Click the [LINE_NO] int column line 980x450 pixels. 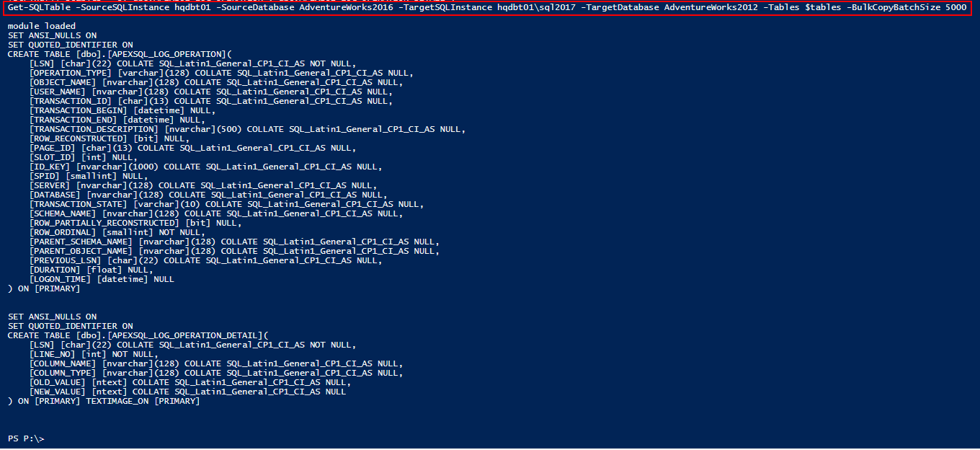[x=93, y=354]
